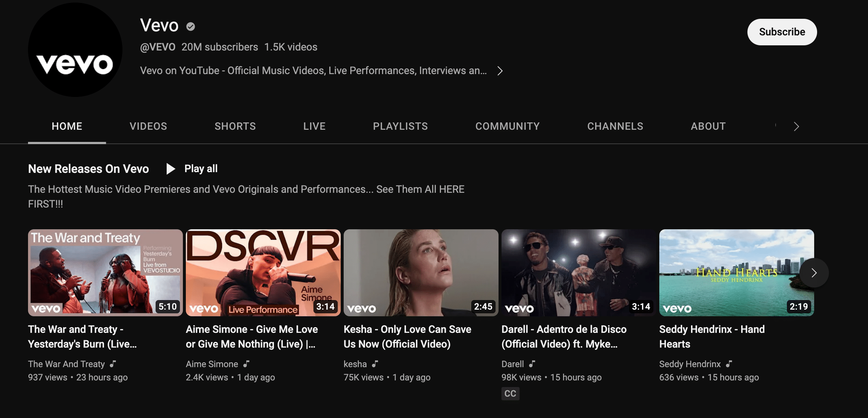Click the music note beside Aime Simone
The width and height of the screenshot is (868, 418).
click(x=246, y=364)
